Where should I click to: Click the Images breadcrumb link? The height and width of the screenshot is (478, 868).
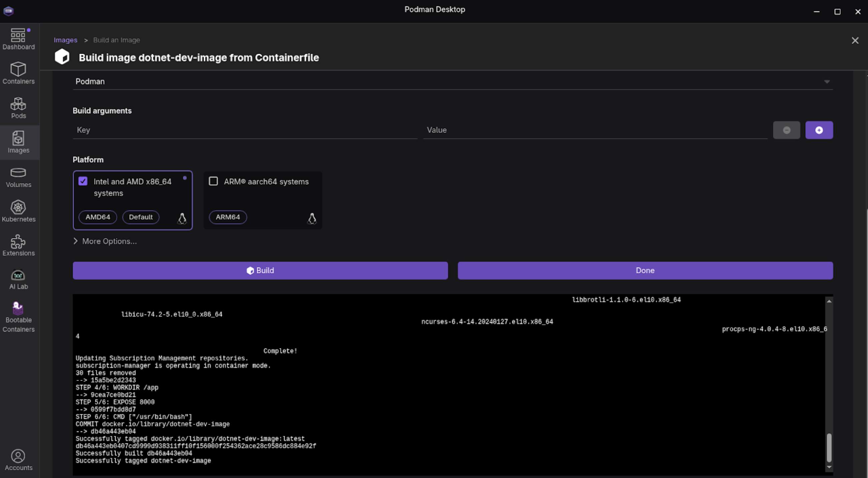coord(65,40)
